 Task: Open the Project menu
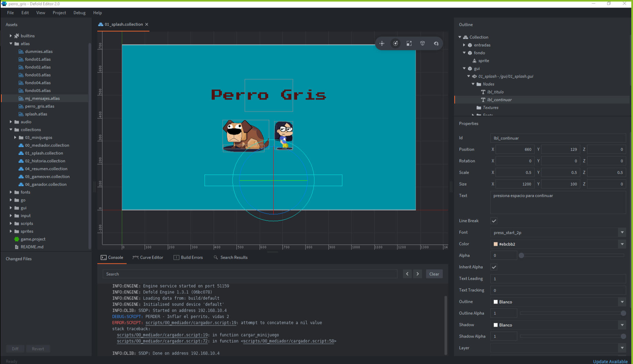click(x=59, y=13)
